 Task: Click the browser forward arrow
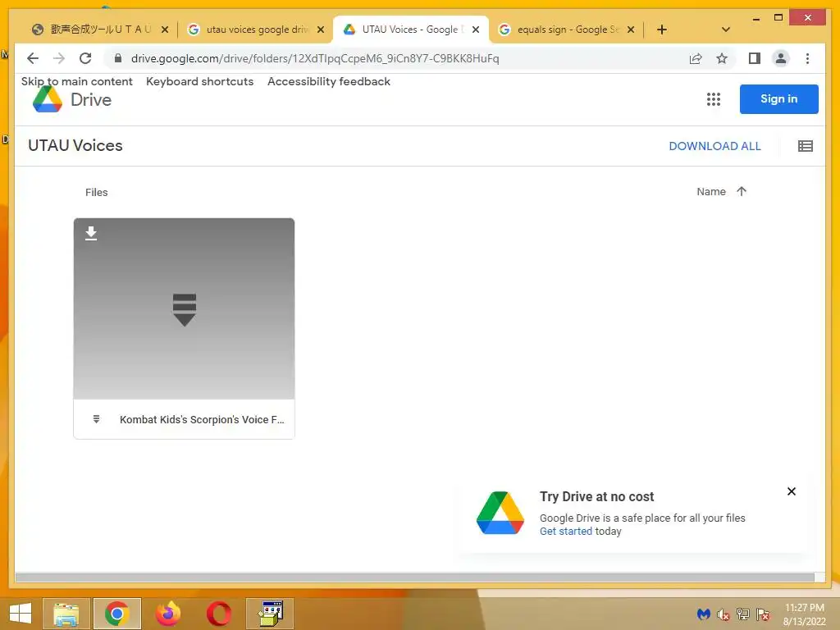click(59, 58)
